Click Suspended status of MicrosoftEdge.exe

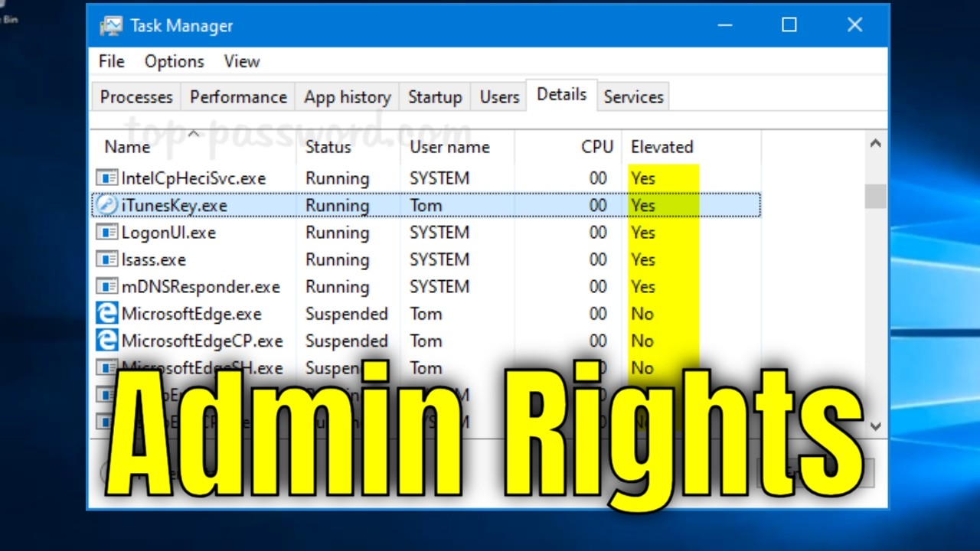click(347, 314)
